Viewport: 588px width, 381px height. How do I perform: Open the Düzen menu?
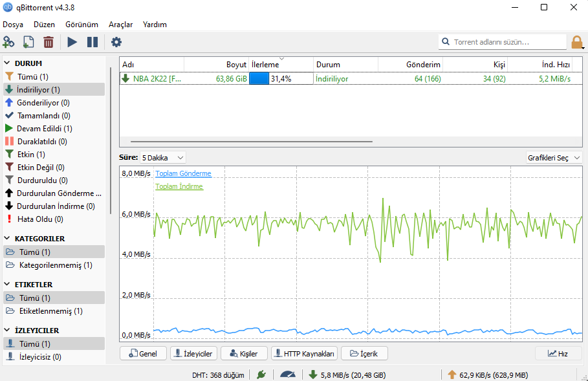pyautogui.click(x=44, y=25)
